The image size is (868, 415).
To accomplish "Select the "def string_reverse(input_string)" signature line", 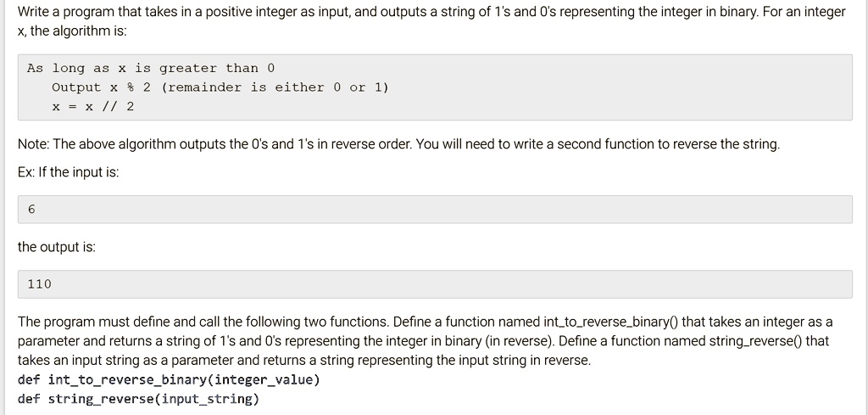I will pos(138,398).
